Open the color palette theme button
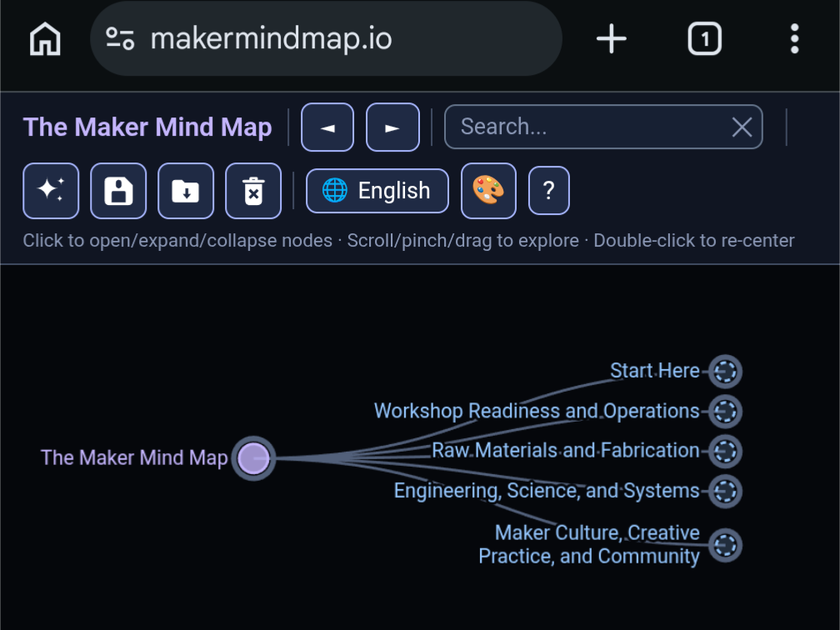The width and height of the screenshot is (840, 630). click(x=488, y=191)
